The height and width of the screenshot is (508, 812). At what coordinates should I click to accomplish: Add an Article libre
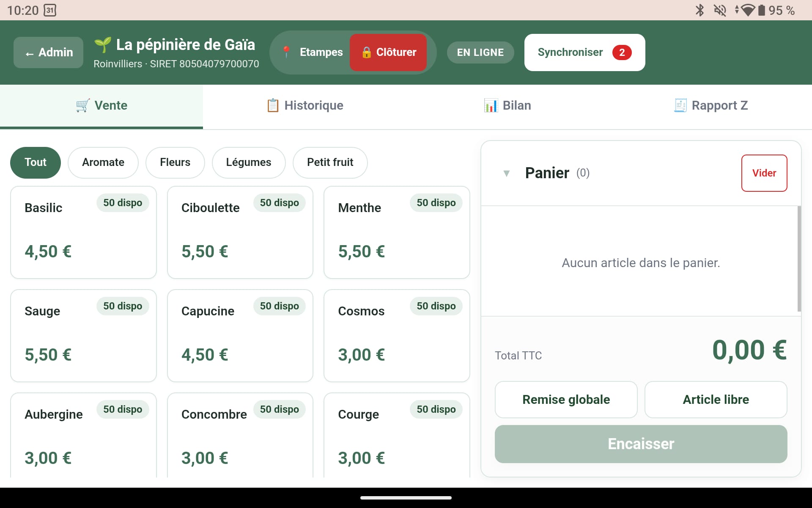[716, 400]
